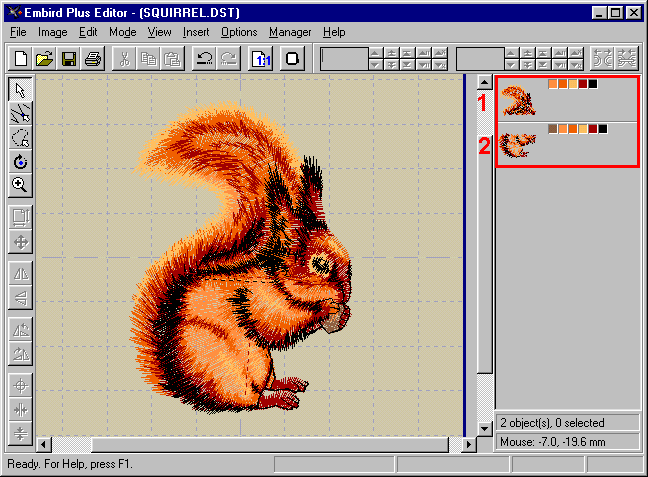The height and width of the screenshot is (477, 648).
Task: Open the Mode menu
Action: (123, 32)
